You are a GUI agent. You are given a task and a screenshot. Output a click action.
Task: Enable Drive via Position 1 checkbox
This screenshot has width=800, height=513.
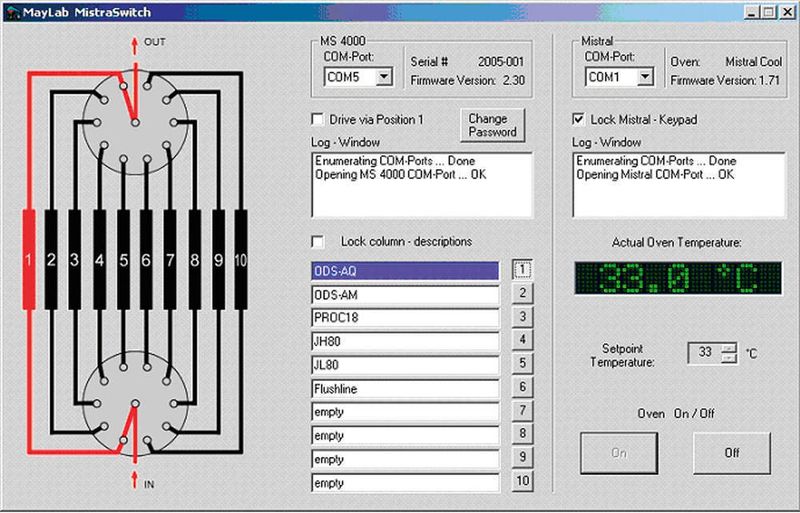pos(317,119)
